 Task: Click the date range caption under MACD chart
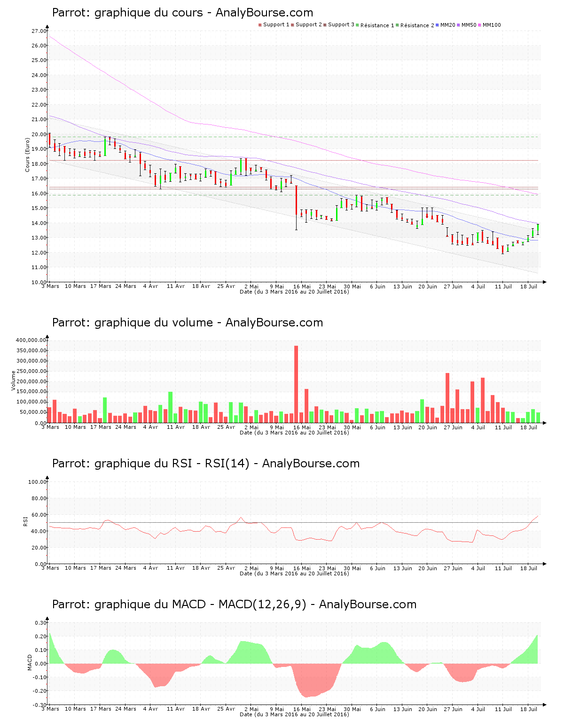[294, 714]
